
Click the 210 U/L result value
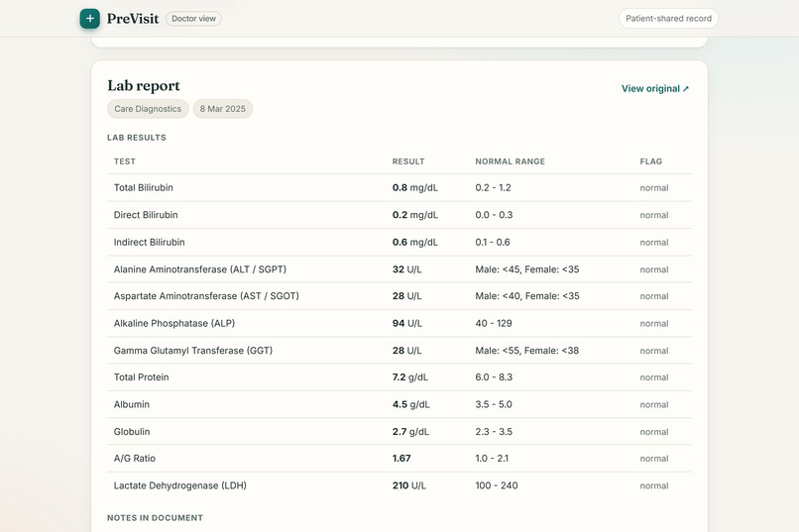point(408,485)
